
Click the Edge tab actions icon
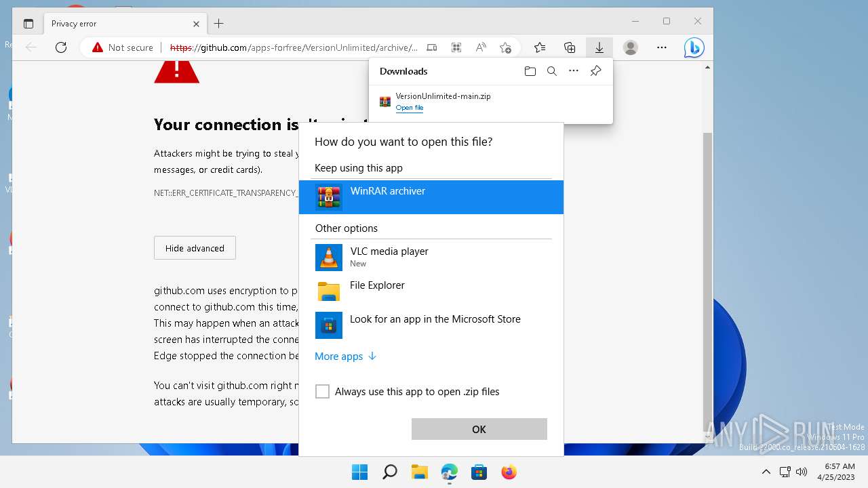pos(28,24)
